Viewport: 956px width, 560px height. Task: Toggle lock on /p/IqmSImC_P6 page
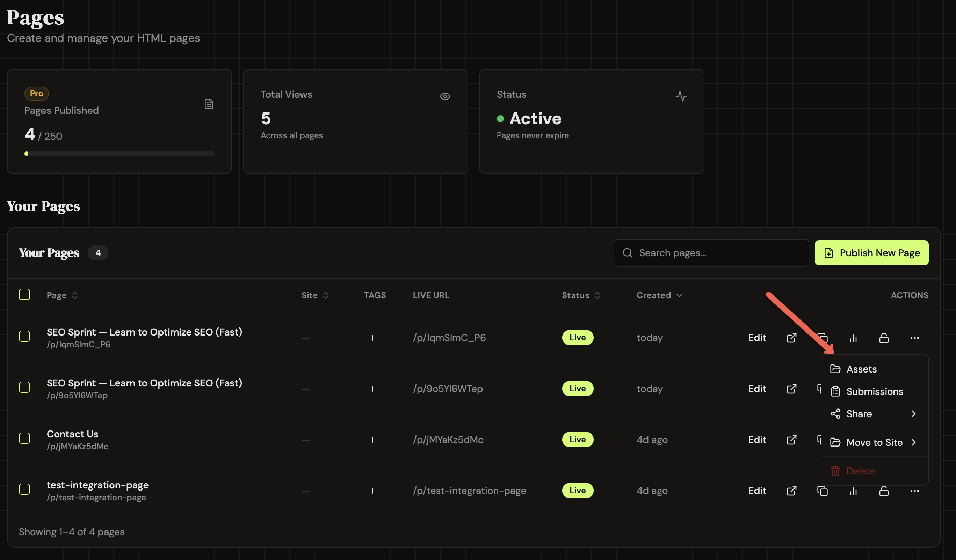pyautogui.click(x=884, y=338)
